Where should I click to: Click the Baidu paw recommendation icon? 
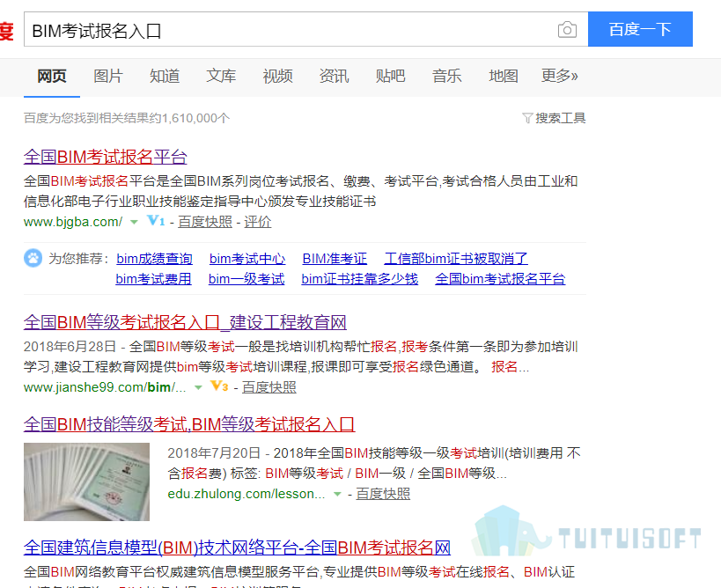(33, 258)
